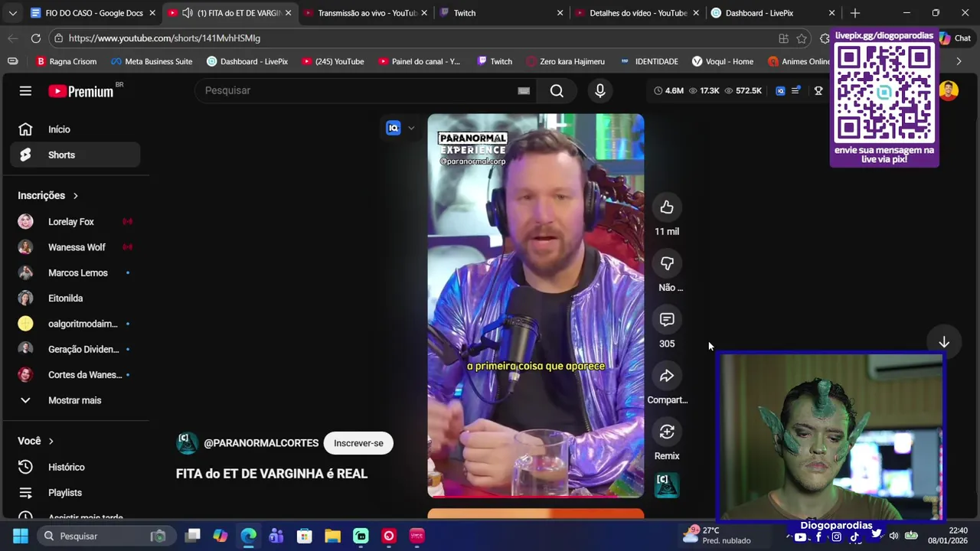The image size is (980, 551).
Task: Dislike the short with thumbs down
Action: [x=667, y=263]
